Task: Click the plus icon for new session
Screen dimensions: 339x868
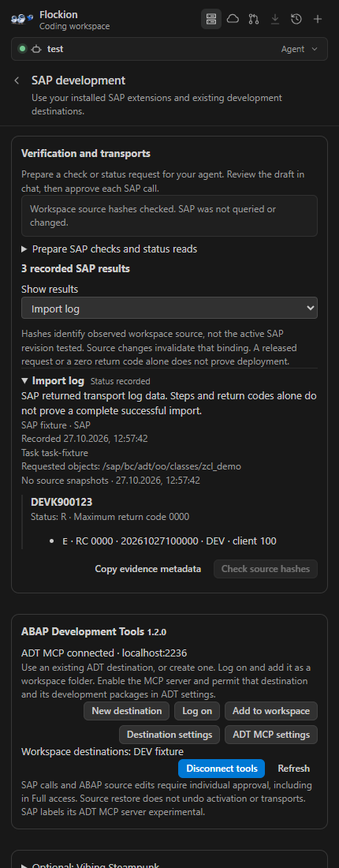Action: click(x=318, y=20)
